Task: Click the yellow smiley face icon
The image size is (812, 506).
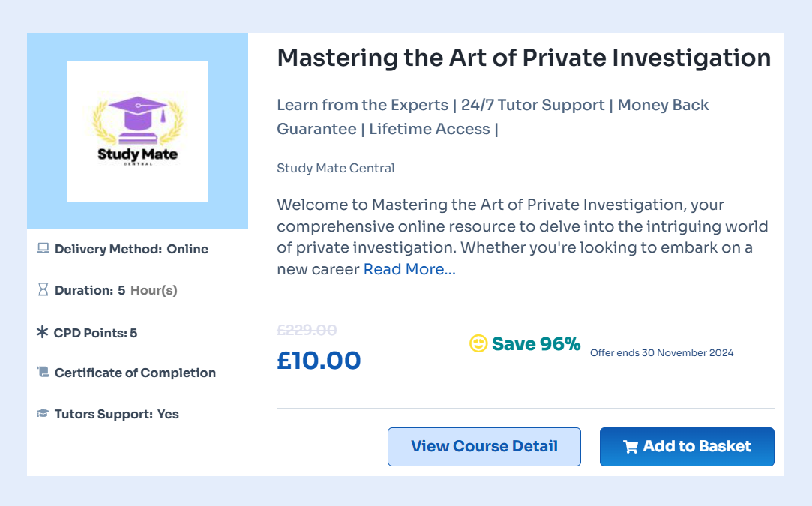Action: [478, 343]
